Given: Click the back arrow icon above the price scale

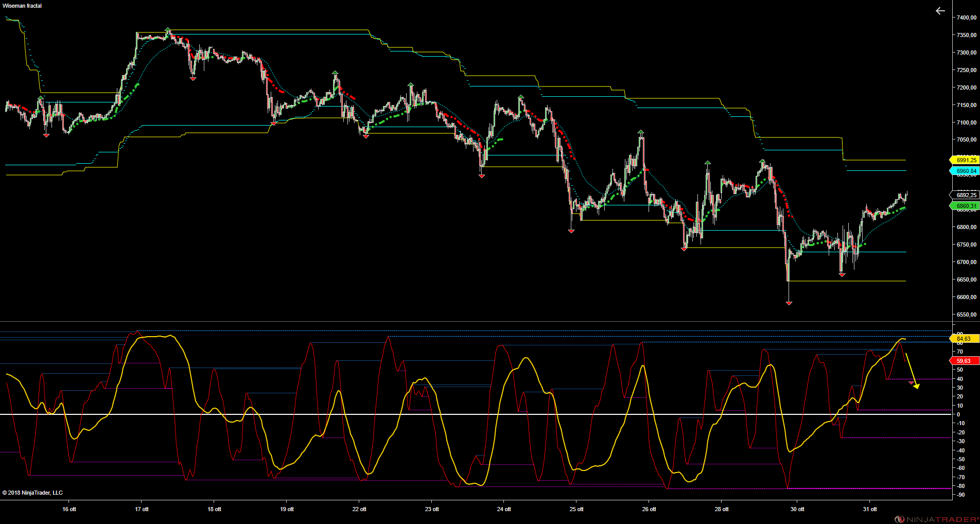Looking at the screenshot, I should 940,11.
